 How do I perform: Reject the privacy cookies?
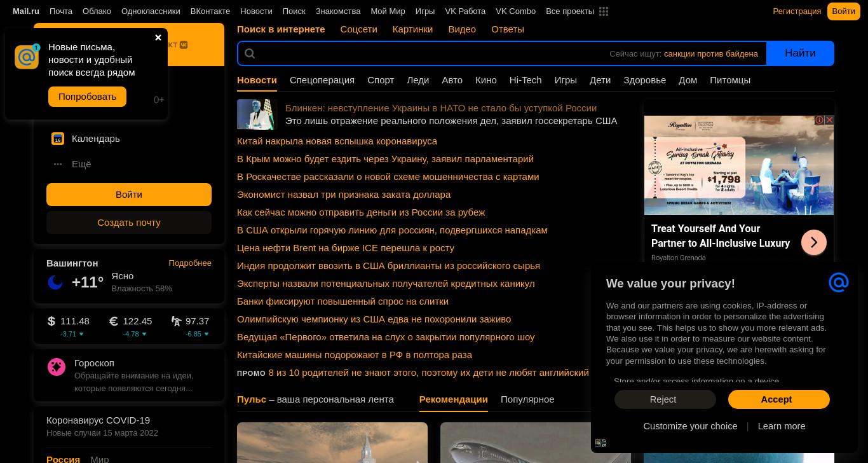click(665, 399)
